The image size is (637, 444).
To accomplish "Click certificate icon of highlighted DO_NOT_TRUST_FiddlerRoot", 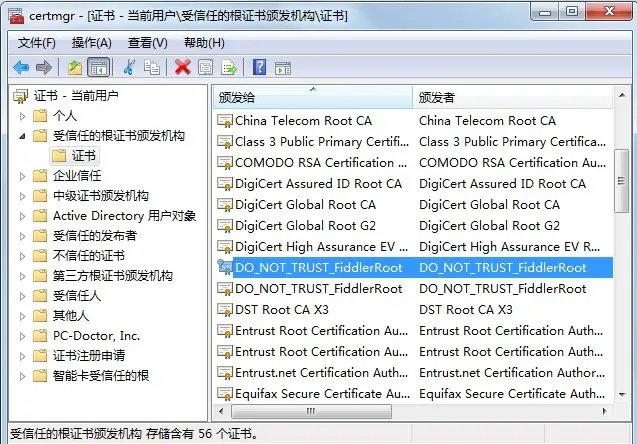I will tap(225, 267).
